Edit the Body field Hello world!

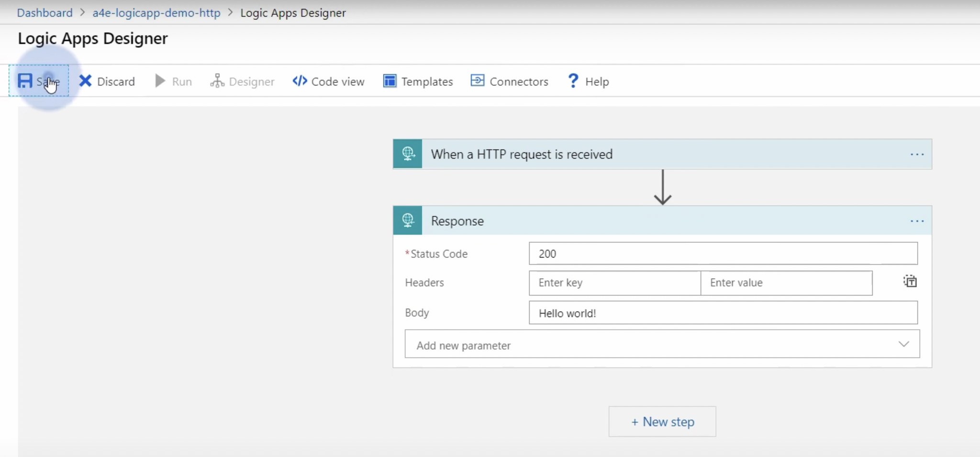[723, 313]
